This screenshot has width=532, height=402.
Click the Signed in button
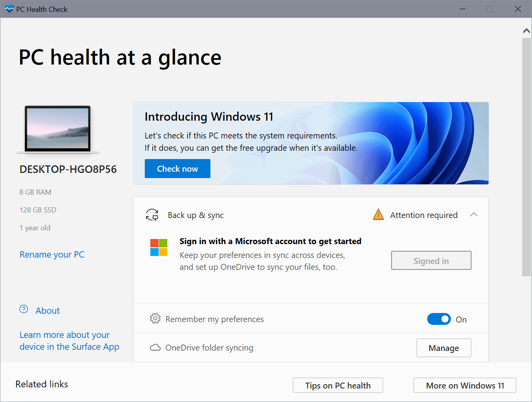(431, 260)
